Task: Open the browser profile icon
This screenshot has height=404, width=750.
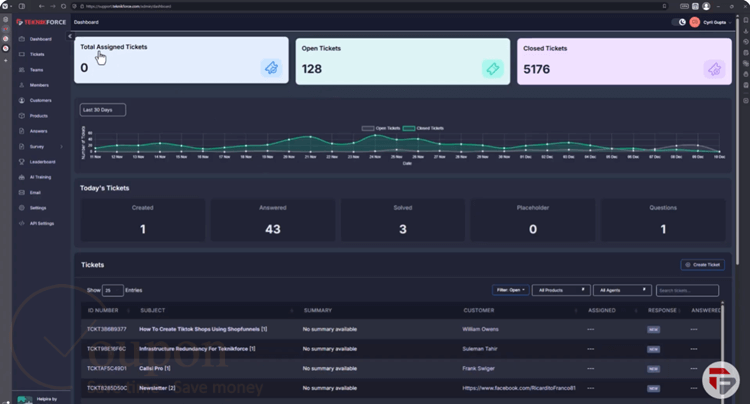Action: pos(706,6)
